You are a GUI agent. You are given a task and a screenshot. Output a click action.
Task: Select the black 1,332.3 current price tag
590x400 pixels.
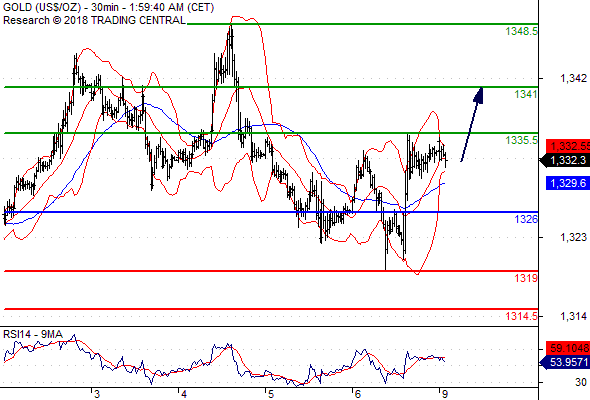(565, 161)
